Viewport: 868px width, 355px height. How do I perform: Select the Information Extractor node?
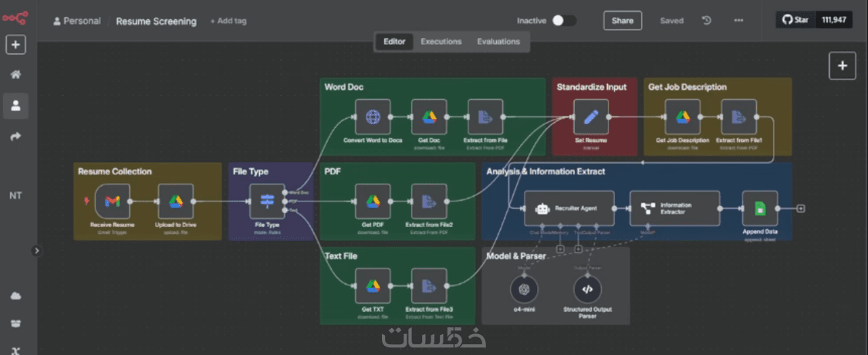675,208
